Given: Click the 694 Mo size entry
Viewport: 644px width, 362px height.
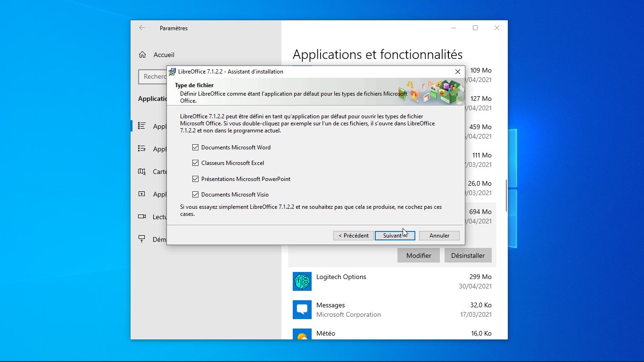Looking at the screenshot, I should [x=480, y=212].
